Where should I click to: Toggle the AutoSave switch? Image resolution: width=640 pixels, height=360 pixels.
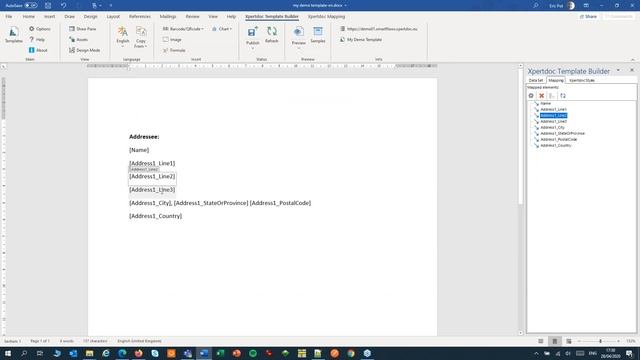31,6
